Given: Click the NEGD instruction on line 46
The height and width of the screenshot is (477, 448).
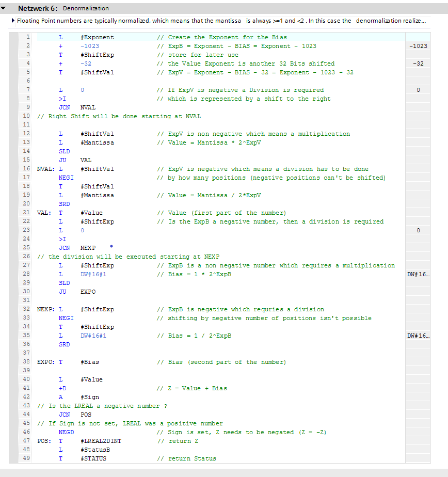Looking at the screenshot, I should point(66,432).
